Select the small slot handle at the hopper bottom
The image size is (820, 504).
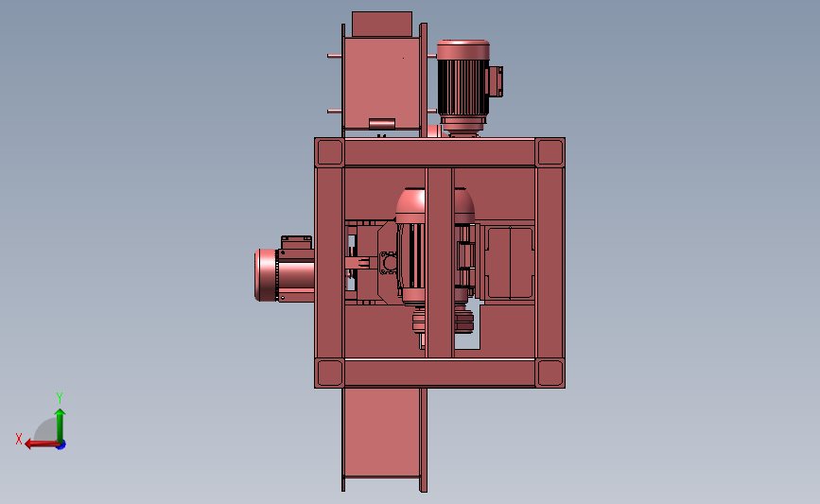(382, 124)
